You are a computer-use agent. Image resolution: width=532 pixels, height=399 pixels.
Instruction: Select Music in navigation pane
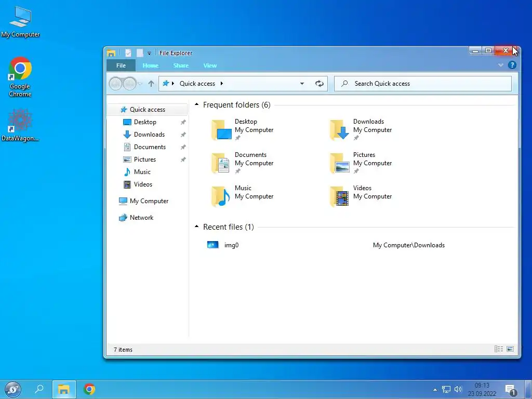click(x=142, y=172)
